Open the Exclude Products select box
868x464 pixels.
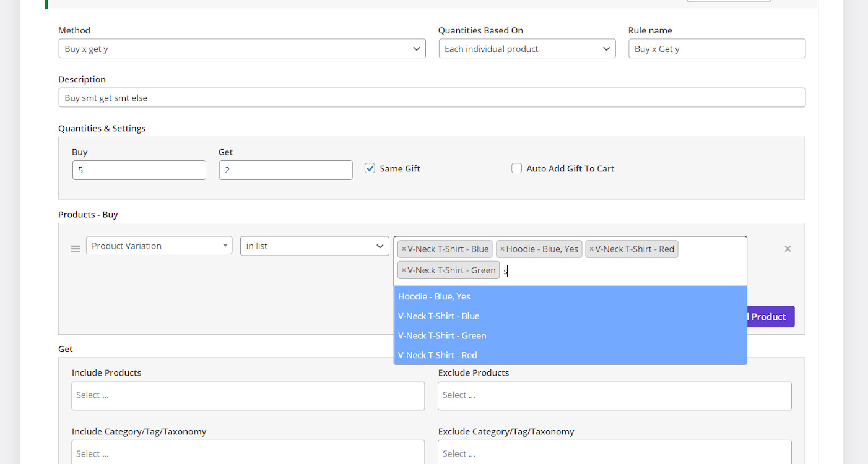tap(615, 396)
